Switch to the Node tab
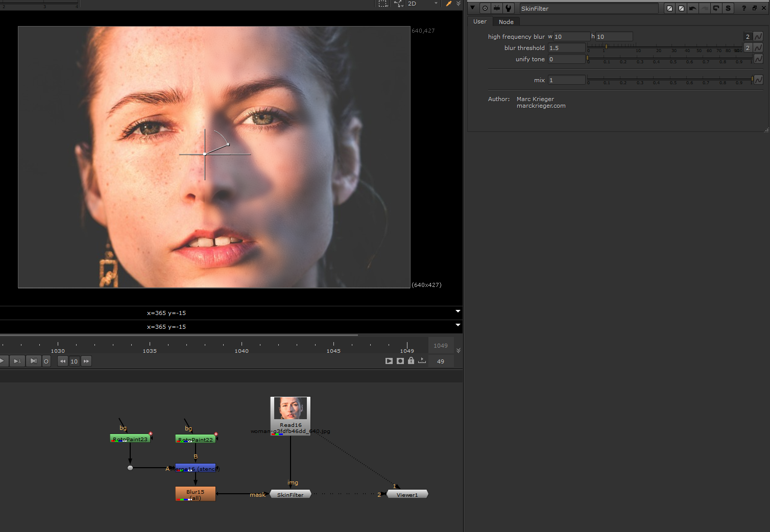Screen dimensions: 770x532 506,21
